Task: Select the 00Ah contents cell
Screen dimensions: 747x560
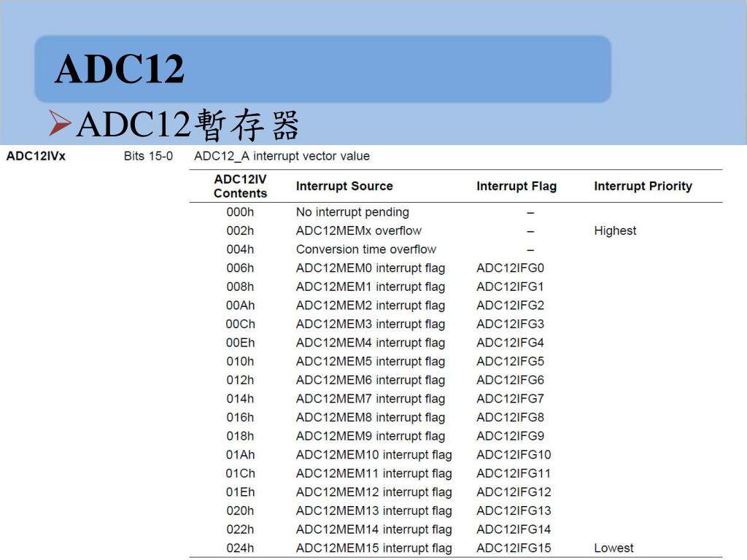Action: 240,306
